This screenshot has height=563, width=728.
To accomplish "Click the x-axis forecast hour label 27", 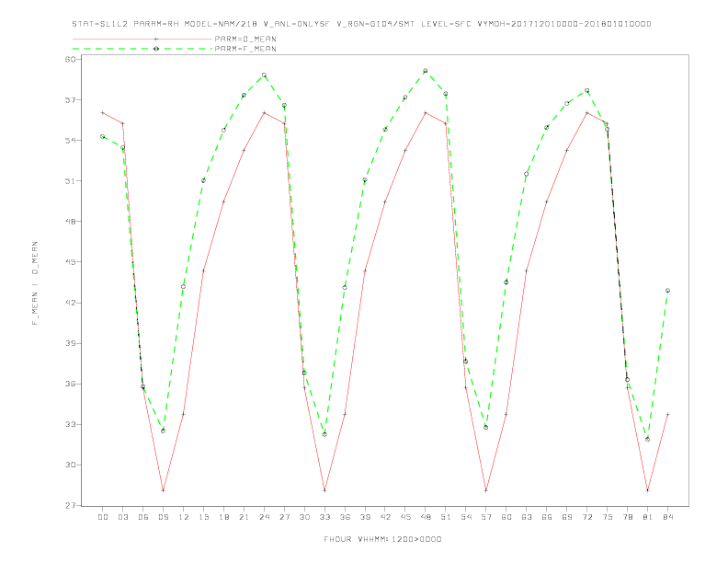I will [x=284, y=517].
